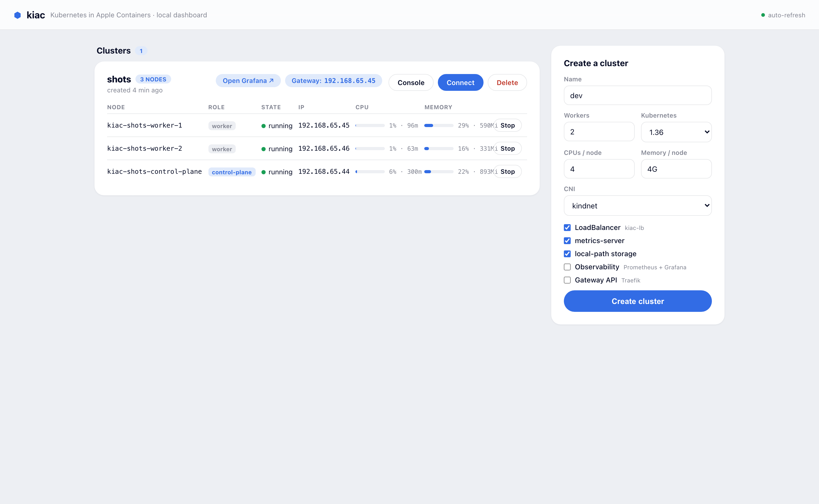The width and height of the screenshot is (819, 504).
Task: Open the CNI kindnet dropdown
Action: pos(637,205)
